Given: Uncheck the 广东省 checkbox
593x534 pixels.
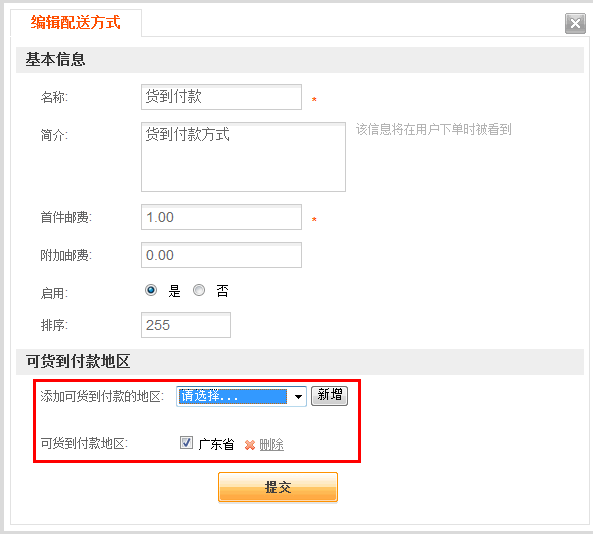Looking at the screenshot, I should tap(186, 442).
